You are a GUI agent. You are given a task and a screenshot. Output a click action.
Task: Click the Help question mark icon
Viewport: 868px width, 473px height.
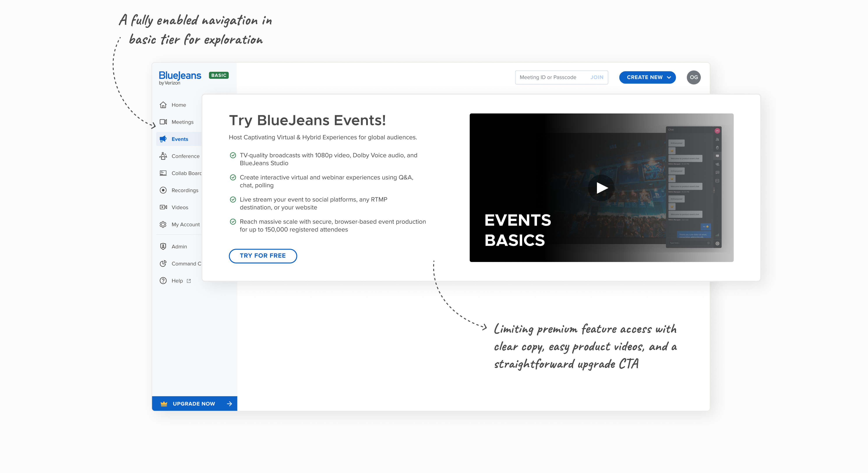click(163, 281)
